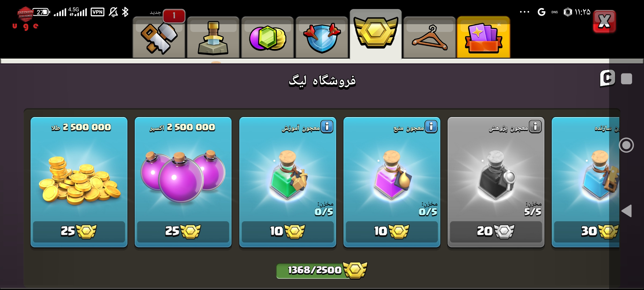Open the builder hammer and saw tab
The height and width of the screenshot is (290, 644).
(159, 37)
